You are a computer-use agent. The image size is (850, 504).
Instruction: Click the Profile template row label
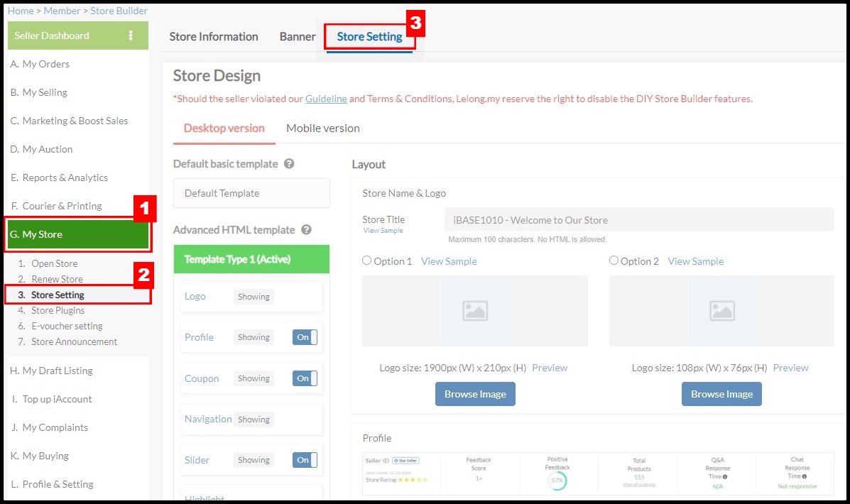(x=199, y=337)
